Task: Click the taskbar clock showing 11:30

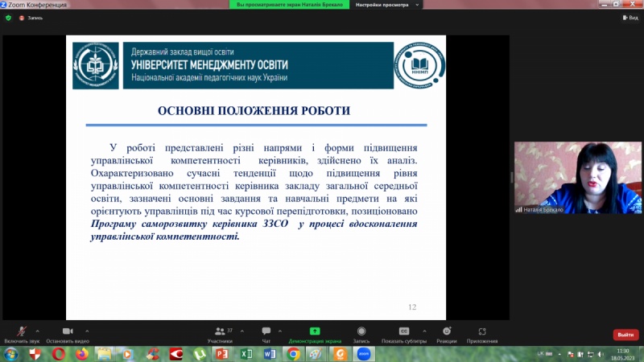Action: coord(622,354)
